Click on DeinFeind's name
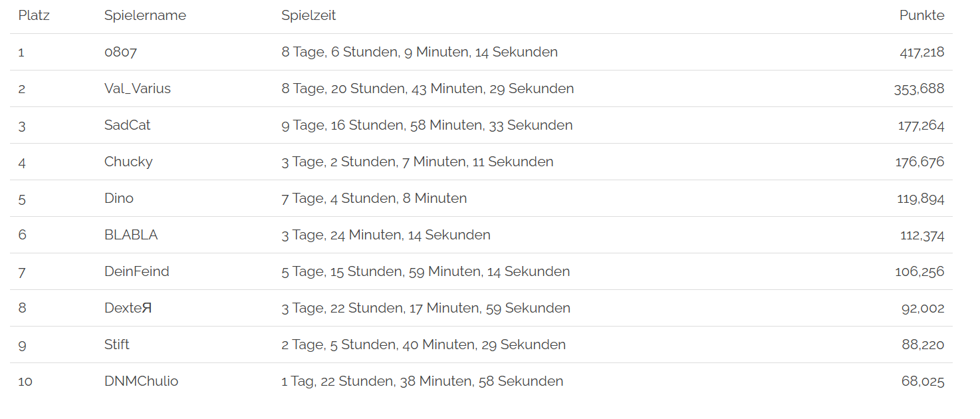Screen dimensions: 980x419 (137, 271)
